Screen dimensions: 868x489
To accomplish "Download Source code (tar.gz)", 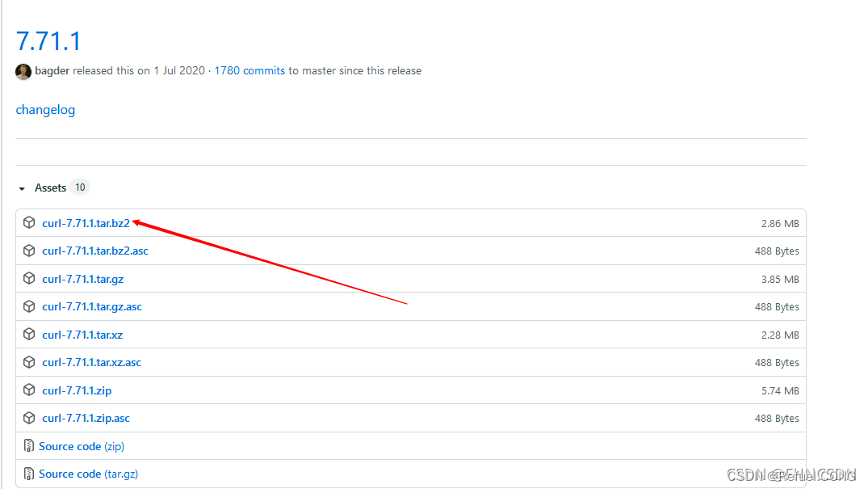I will point(89,474).
